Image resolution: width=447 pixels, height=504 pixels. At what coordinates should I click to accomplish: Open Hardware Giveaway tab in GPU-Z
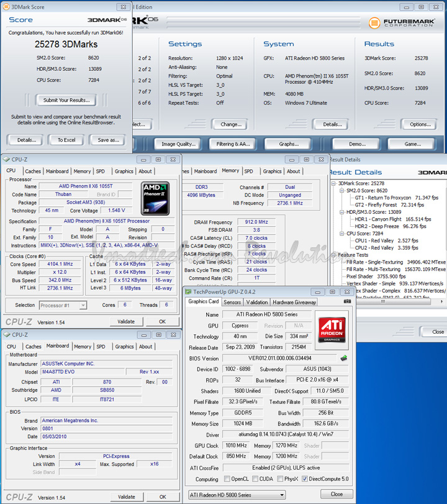294,302
